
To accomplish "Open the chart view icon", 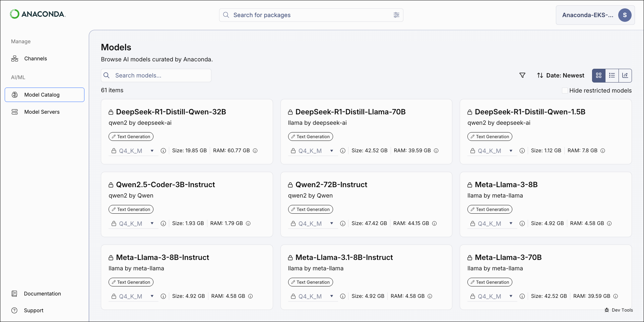I will 625,75.
